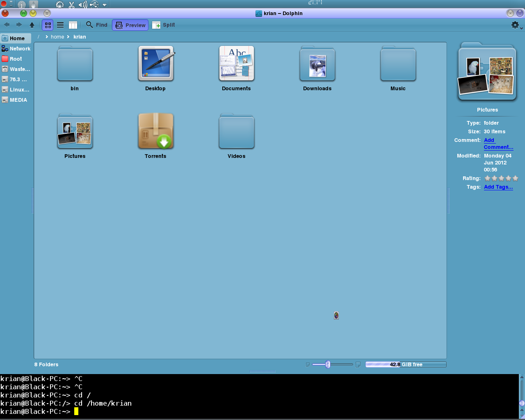Viewport: 525px width, 420px height.
Task: Click the 8 Folders status text
Action: click(46, 365)
